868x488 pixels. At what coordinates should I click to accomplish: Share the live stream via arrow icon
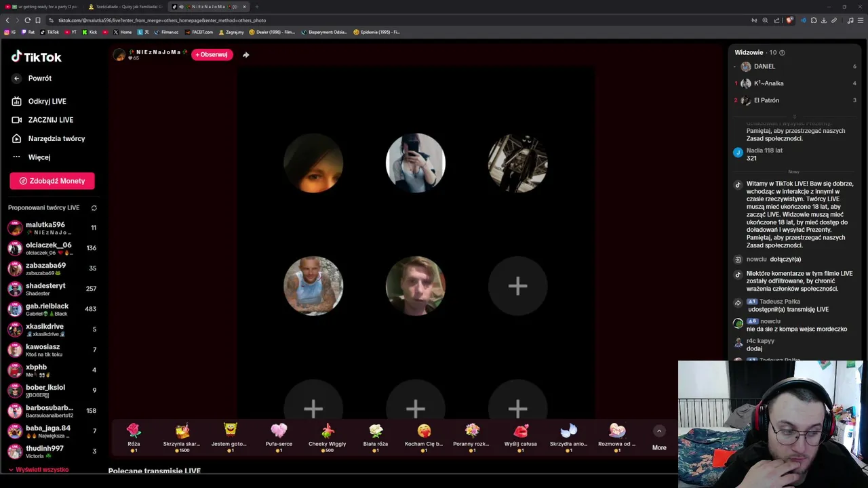[245, 55]
